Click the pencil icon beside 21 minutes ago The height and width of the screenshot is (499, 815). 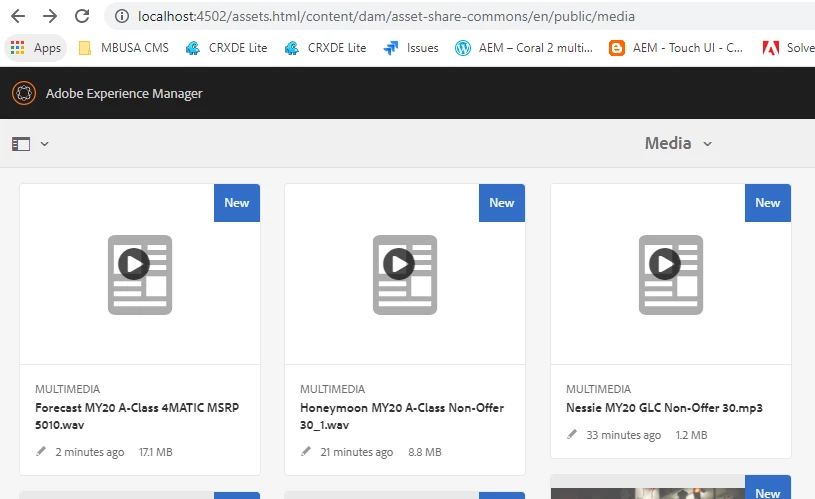pos(306,451)
